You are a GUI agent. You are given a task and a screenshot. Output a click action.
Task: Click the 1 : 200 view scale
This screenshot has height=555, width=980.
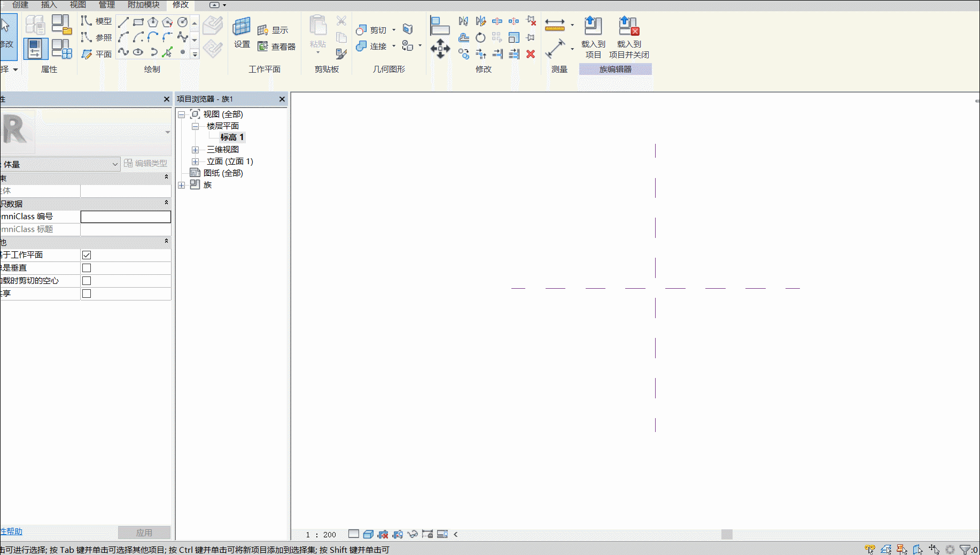pos(321,534)
